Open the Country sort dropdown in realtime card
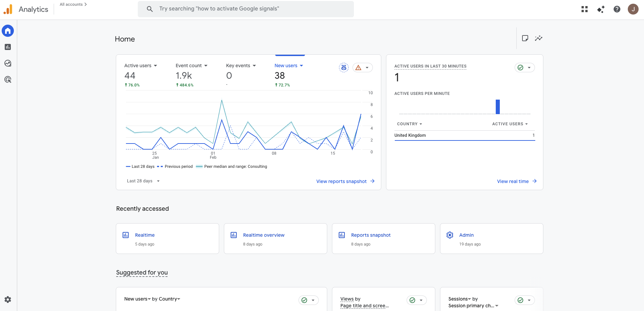 click(409, 124)
